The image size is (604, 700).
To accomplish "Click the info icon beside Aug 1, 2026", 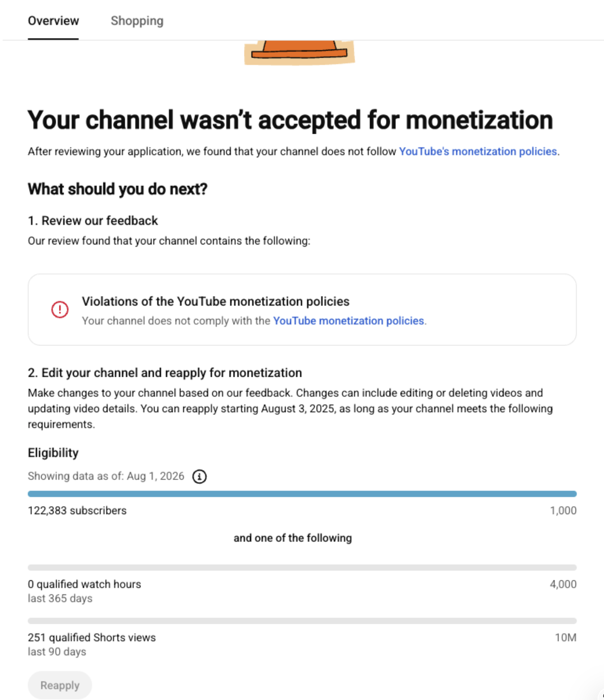I will click(x=200, y=476).
